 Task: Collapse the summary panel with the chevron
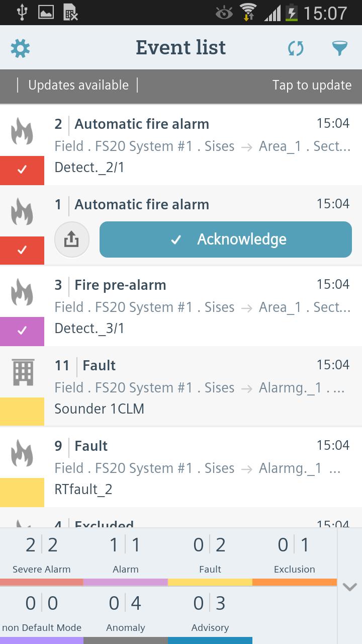coord(349,587)
